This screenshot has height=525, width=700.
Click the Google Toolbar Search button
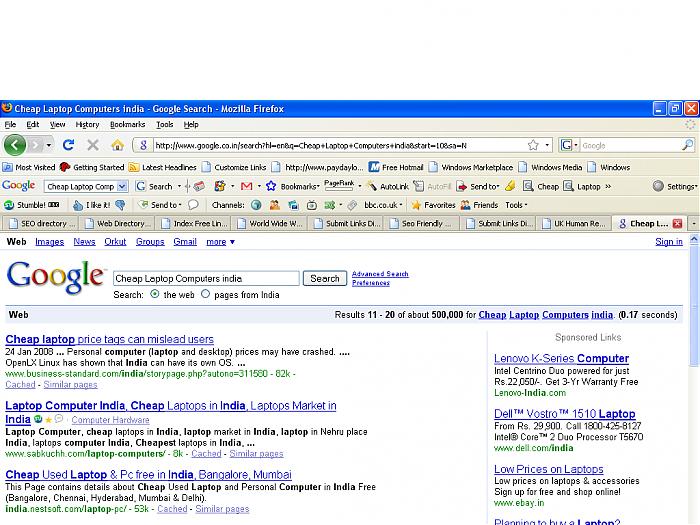coord(154,186)
